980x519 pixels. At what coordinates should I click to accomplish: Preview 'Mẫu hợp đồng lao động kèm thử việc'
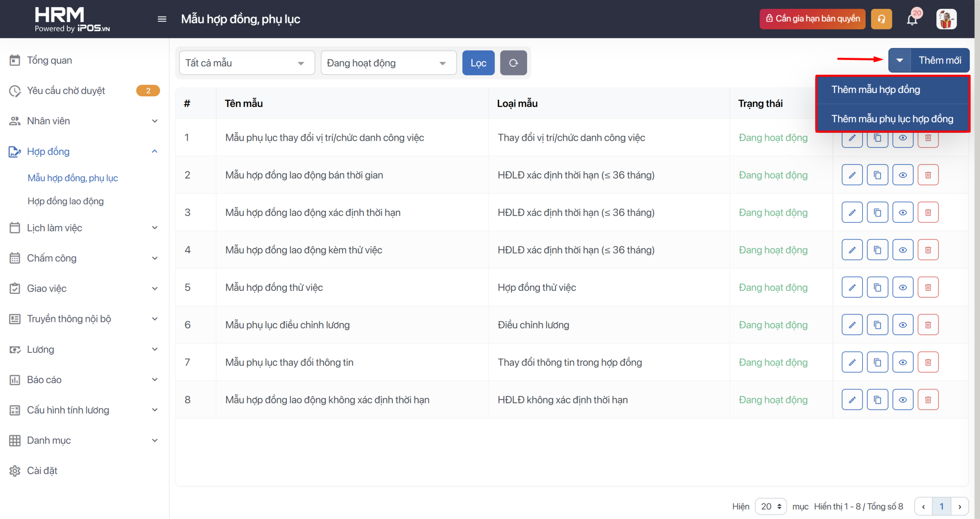click(903, 250)
